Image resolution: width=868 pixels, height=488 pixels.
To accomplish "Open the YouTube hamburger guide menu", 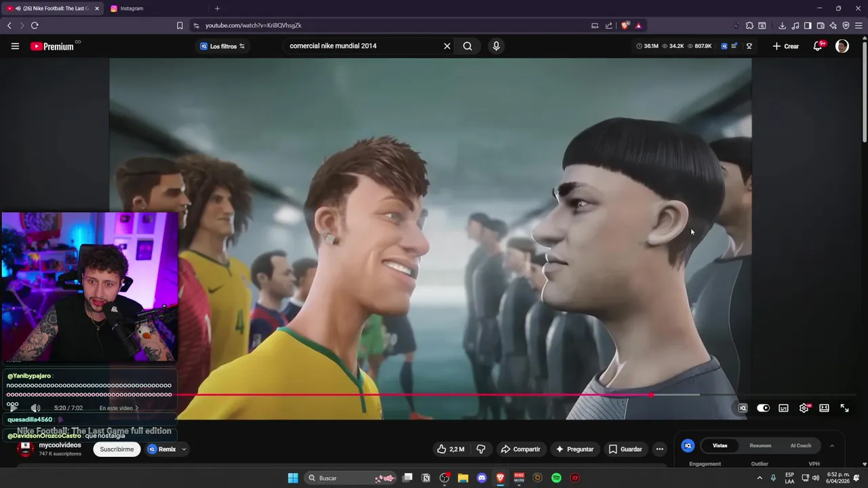I will pos(15,46).
